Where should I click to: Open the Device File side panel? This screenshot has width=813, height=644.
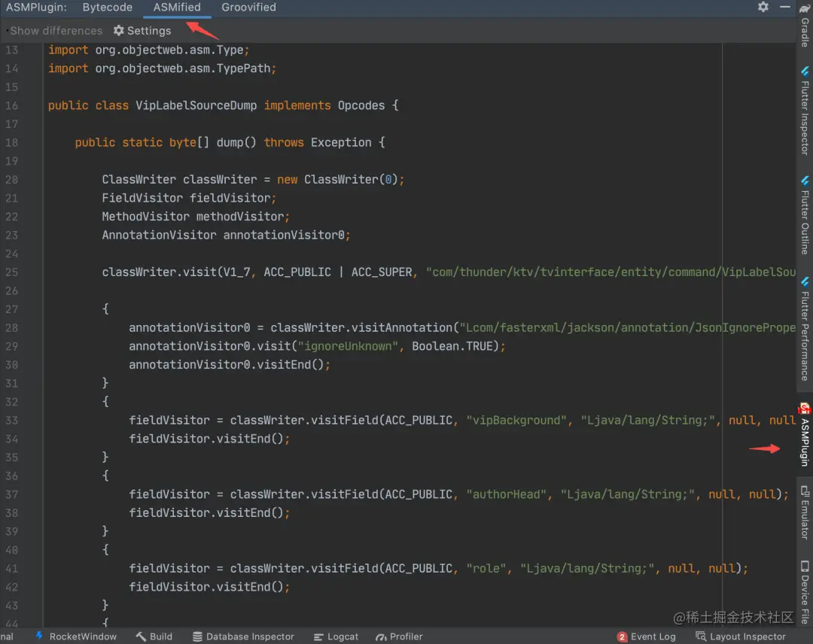pyautogui.click(x=805, y=592)
